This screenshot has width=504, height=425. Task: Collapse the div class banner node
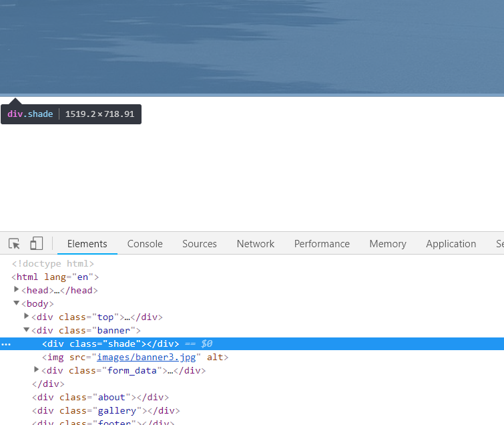(x=26, y=329)
